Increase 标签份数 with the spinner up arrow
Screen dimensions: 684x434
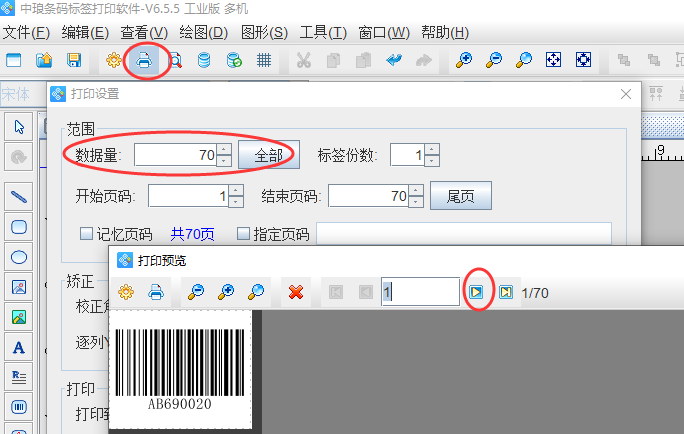click(431, 149)
